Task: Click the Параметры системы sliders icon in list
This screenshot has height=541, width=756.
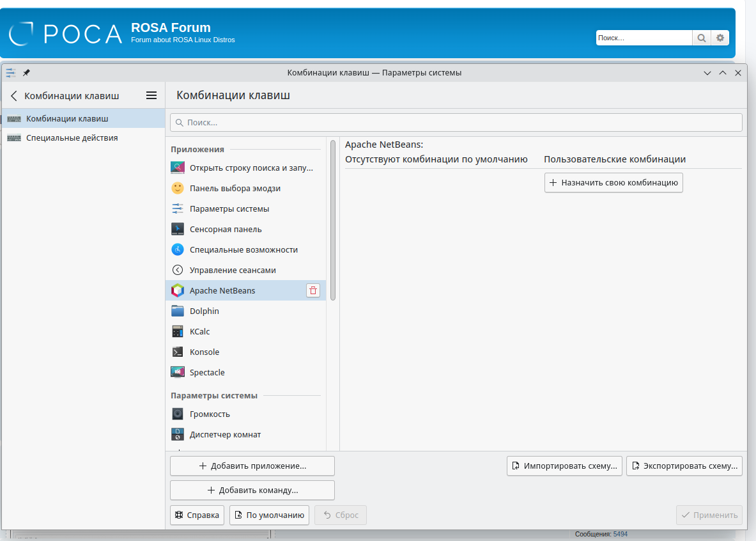Action: point(178,209)
